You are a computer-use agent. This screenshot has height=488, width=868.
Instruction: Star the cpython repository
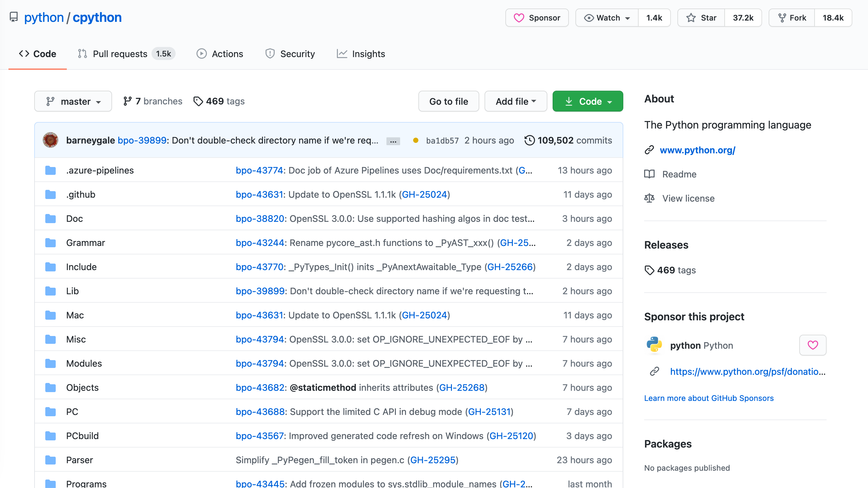coord(701,18)
